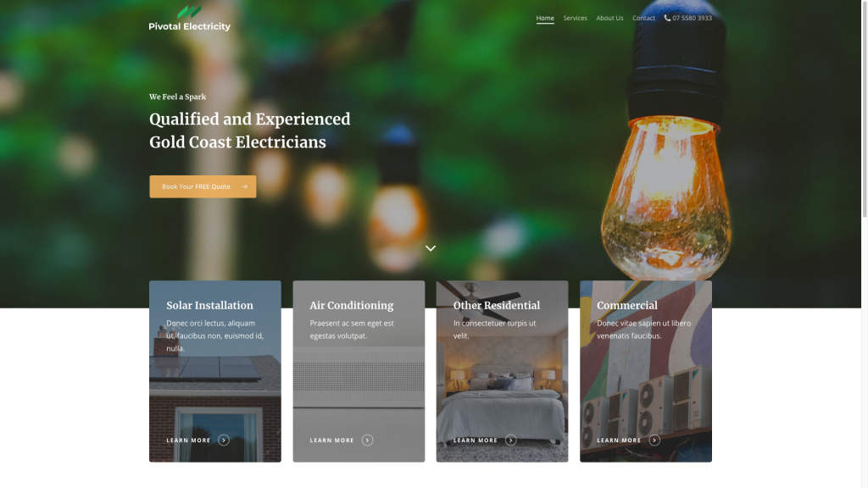Image resolution: width=868 pixels, height=488 pixels.
Task: Click LEARN MORE under Solar Installation
Action: [188, 441]
